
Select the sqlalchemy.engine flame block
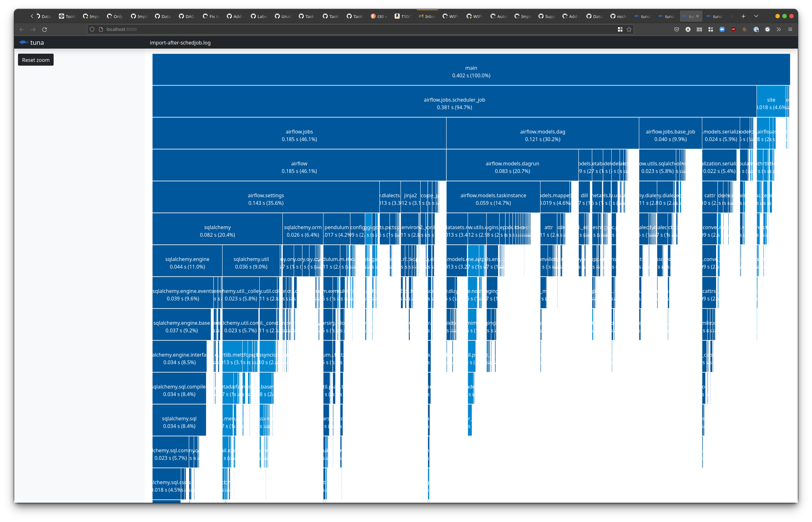coord(187,263)
